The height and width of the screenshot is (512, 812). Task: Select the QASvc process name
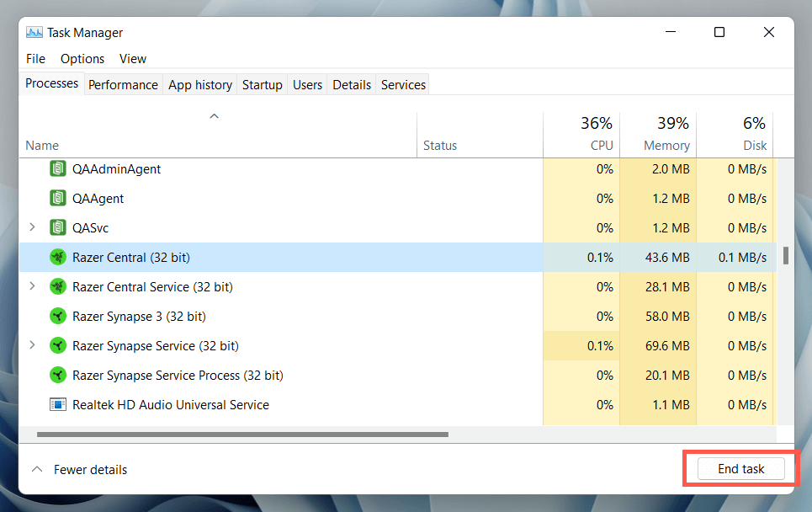90,228
